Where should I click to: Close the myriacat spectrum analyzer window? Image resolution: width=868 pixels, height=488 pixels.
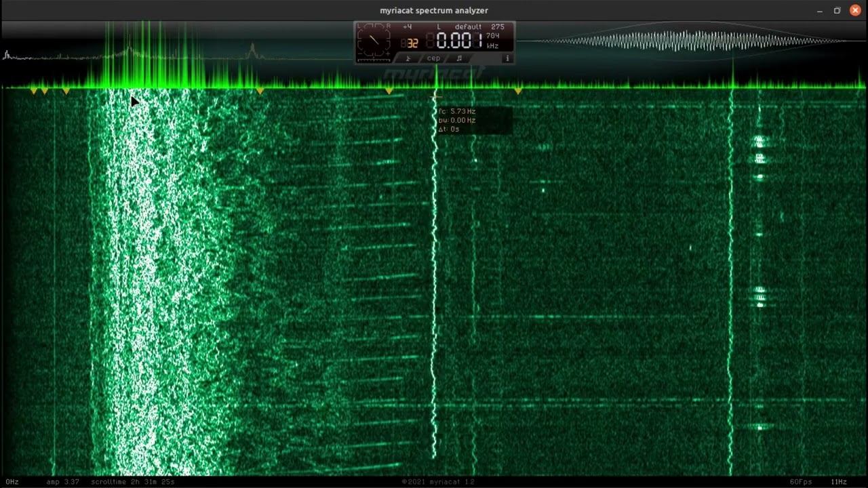click(855, 10)
